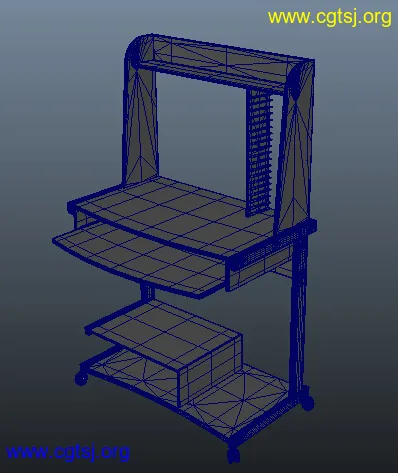398x473 pixels.
Task: Pick the left caster wheel
Action: 81,378
